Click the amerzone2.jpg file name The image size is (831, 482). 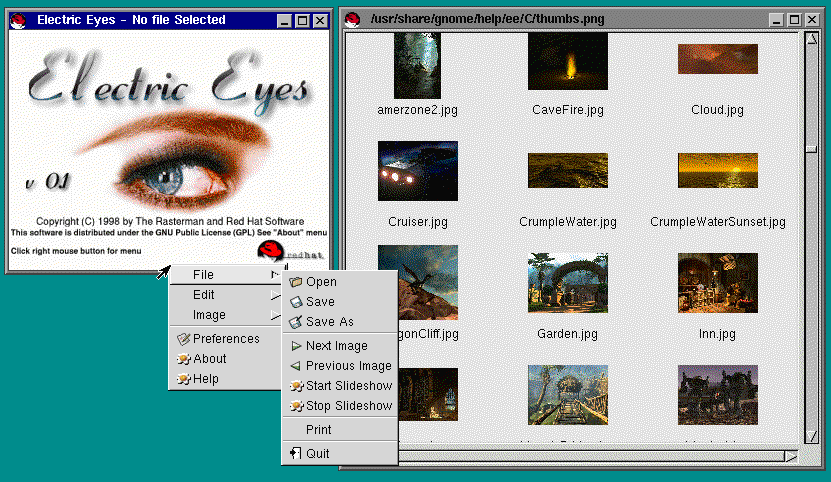click(x=417, y=110)
